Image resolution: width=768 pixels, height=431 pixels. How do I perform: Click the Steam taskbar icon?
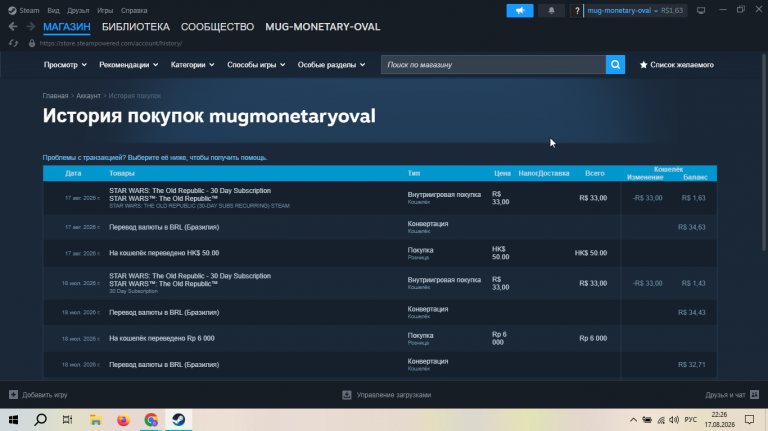178,420
